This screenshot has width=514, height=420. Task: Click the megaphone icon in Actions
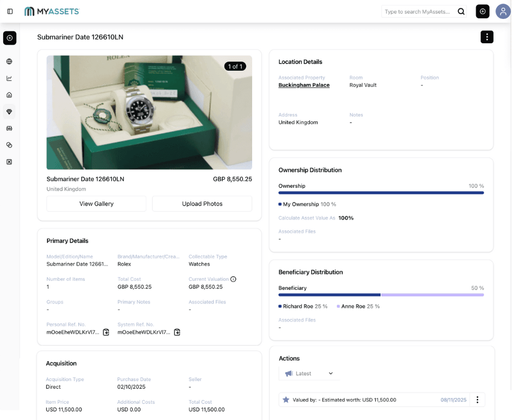289,374
